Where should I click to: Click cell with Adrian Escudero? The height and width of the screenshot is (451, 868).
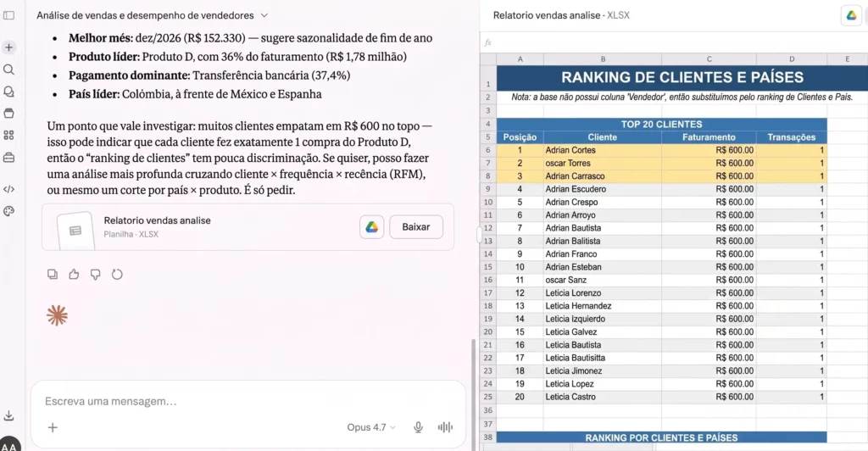pyautogui.click(x=603, y=189)
